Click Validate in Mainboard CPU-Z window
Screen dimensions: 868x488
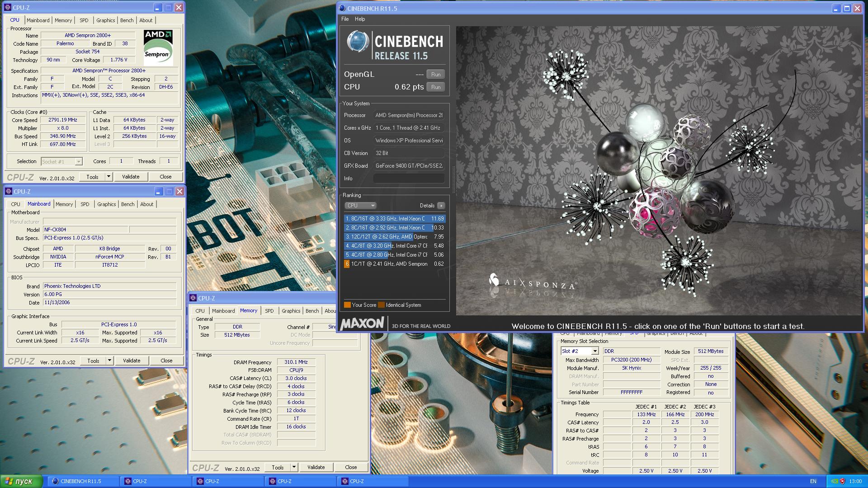coord(132,361)
